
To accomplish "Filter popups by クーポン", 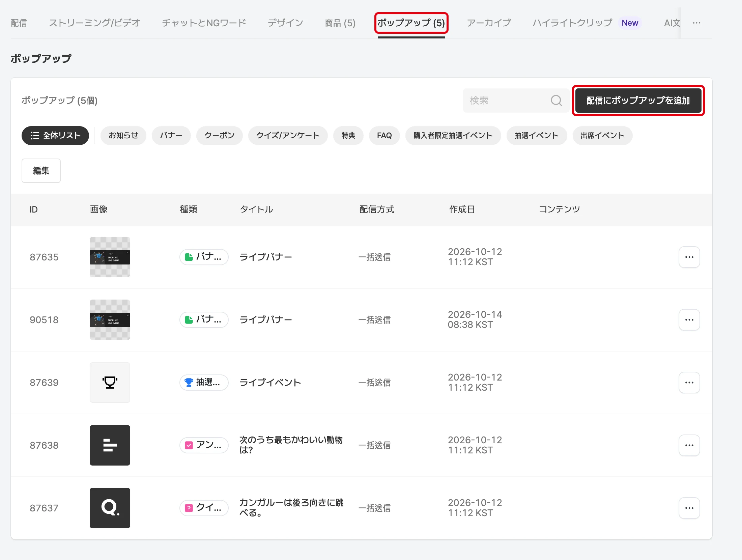I will 220,136.
